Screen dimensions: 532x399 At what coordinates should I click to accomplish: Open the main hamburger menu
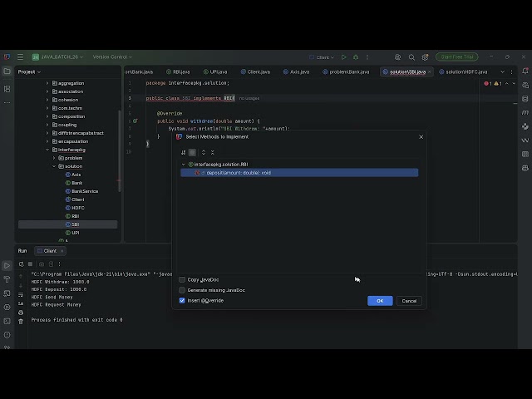pos(20,57)
